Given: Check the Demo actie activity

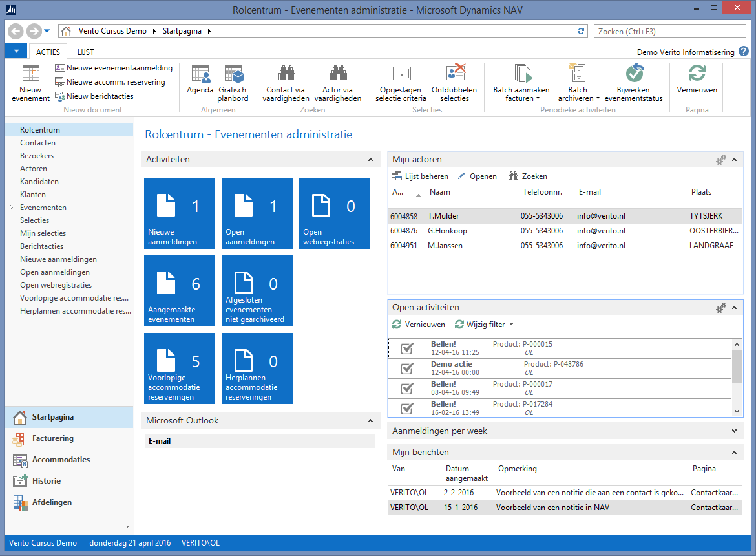Looking at the screenshot, I should (x=408, y=369).
